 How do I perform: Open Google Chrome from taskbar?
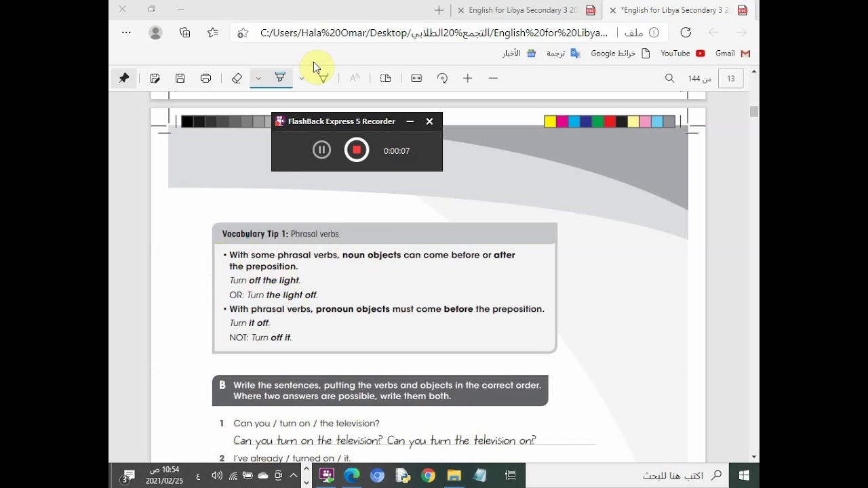pos(428,476)
